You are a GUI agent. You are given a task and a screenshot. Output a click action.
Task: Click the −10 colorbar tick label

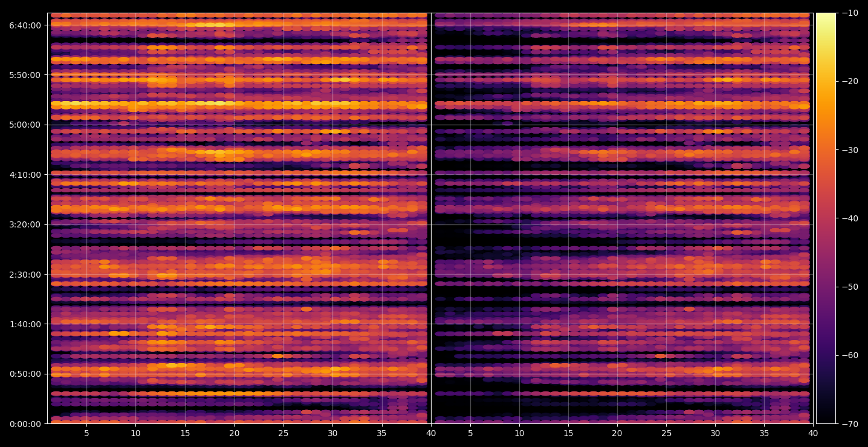[x=849, y=13]
